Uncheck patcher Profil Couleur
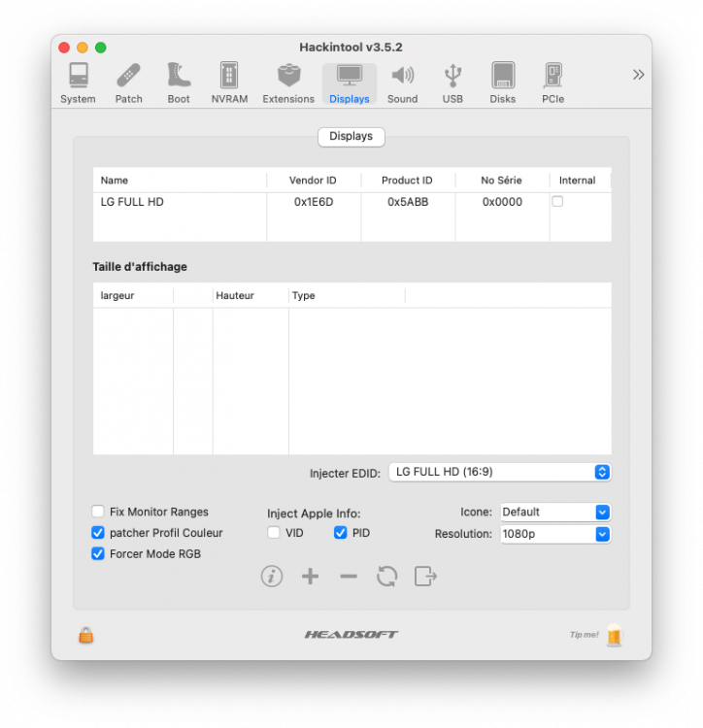Viewport: 703px width, 728px height. pyautogui.click(x=98, y=533)
